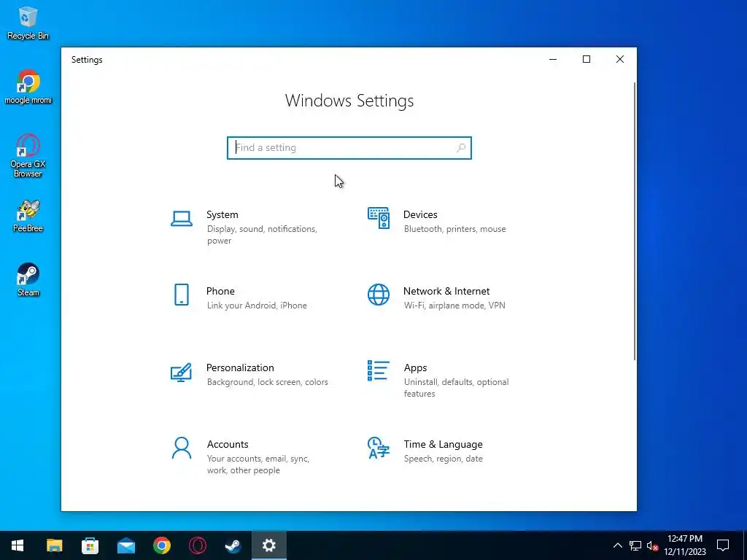
Task: Click the Settings window vertical scrollbar
Action: [x=634, y=222]
